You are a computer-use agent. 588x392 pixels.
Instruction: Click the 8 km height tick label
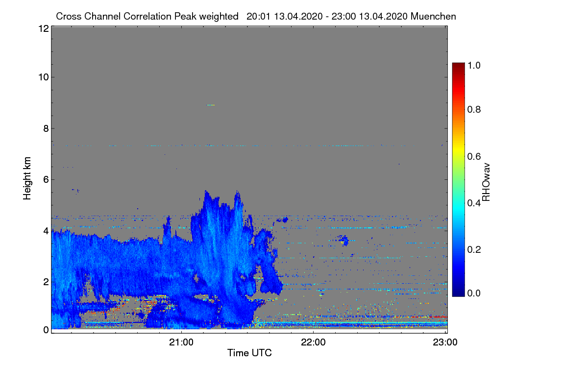[x=46, y=128]
